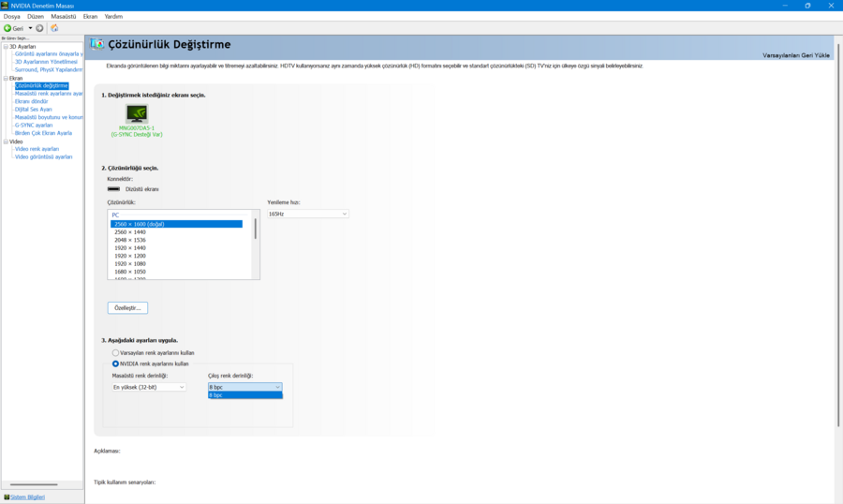Screen dimensions: 843x504
Task: Open Ekranı döndür tree item
Action: (x=31, y=102)
